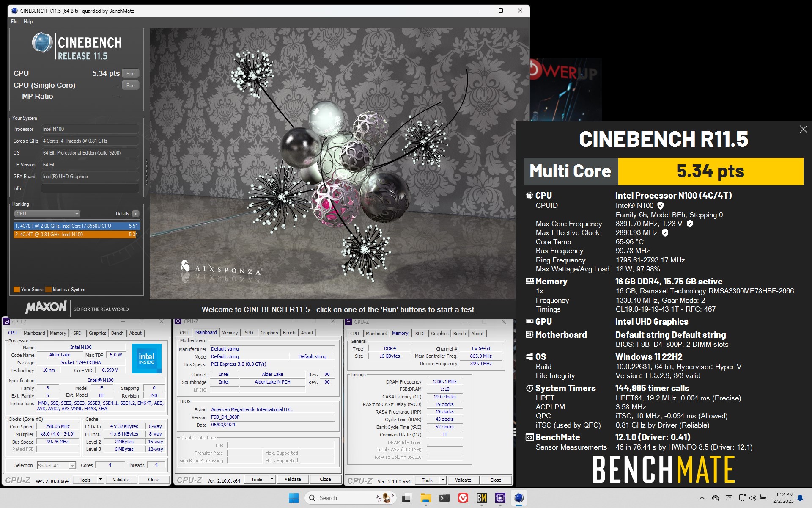Expand Tools arrow in first CPU-Z window
This screenshot has width=812, height=508.
pos(100,480)
